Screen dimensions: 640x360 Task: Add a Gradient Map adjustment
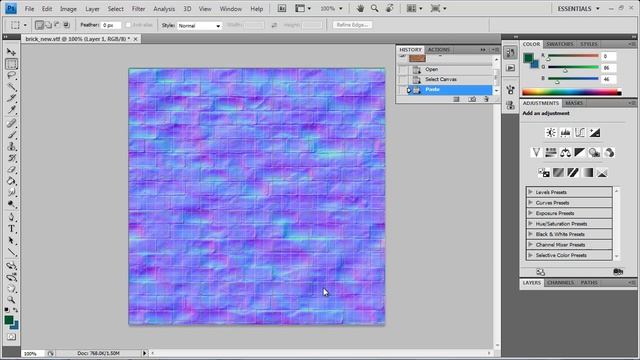pos(587,173)
